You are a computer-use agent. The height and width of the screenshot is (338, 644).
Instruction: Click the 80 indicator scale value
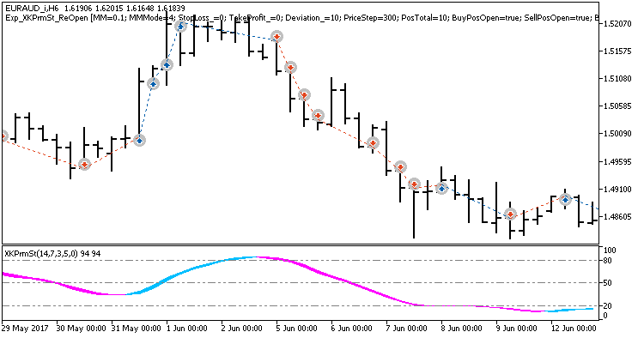click(607, 261)
